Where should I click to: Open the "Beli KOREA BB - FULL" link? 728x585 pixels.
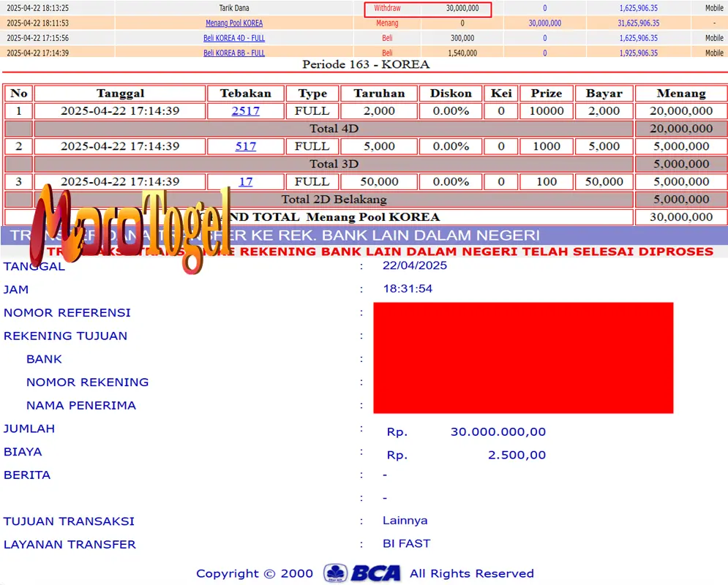(234, 52)
